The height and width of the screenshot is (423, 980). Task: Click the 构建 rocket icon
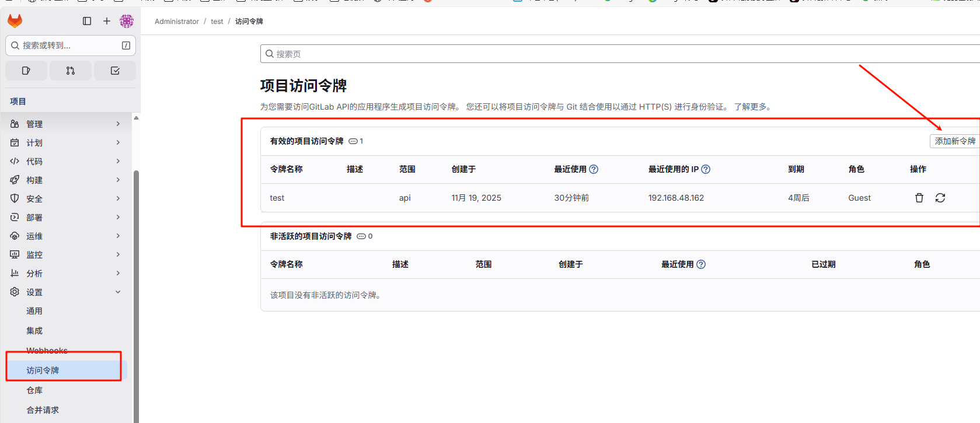[15, 180]
